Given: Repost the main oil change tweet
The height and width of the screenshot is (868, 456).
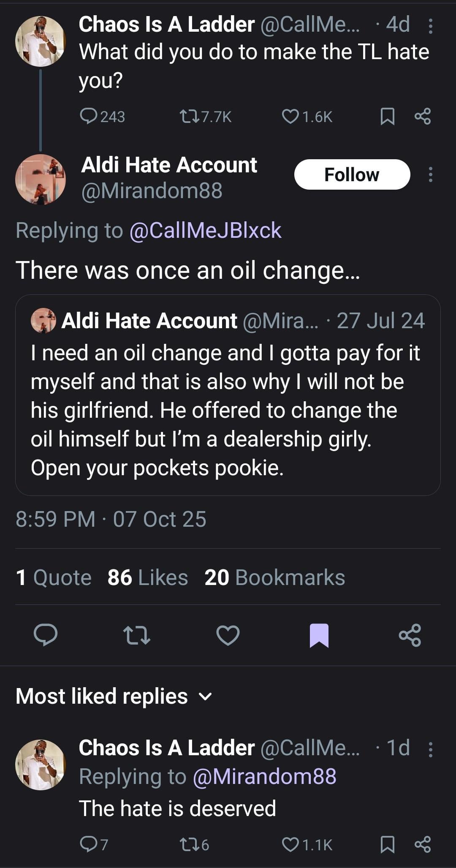Looking at the screenshot, I should [x=136, y=635].
